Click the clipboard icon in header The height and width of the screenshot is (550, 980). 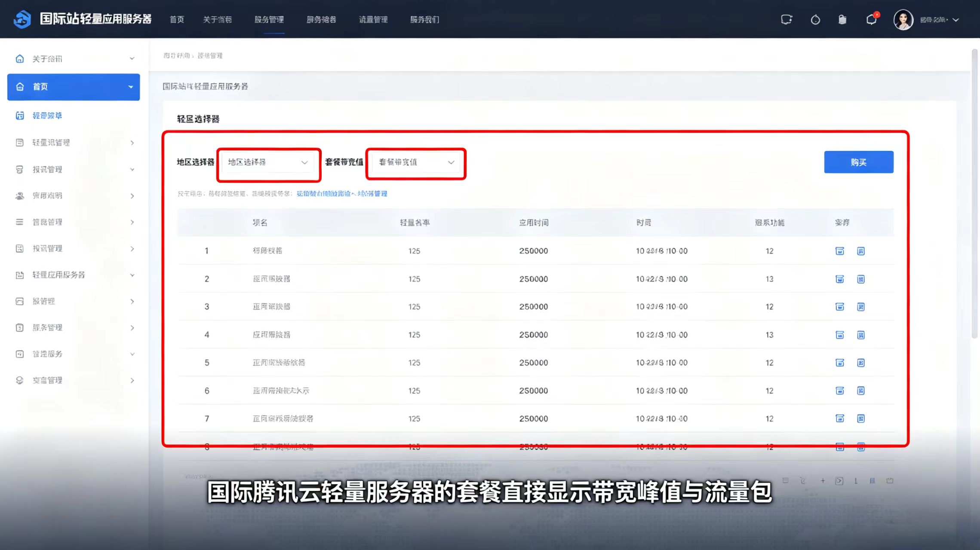click(842, 19)
